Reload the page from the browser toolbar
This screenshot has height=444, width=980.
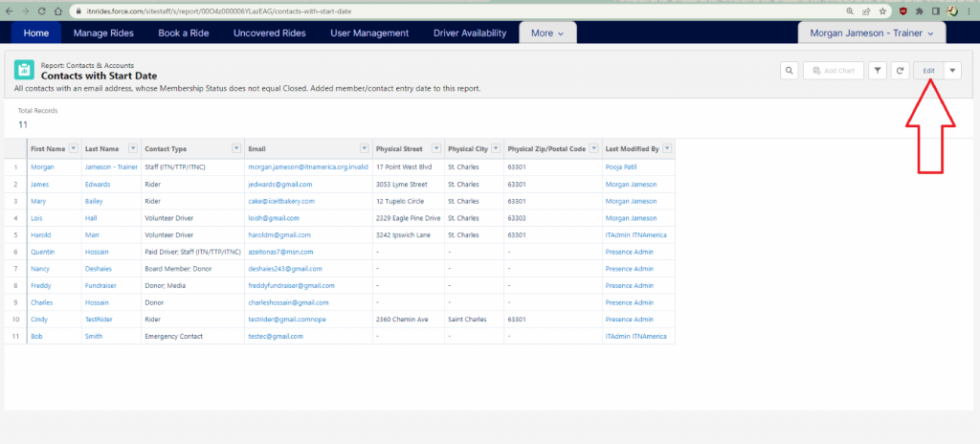43,11
